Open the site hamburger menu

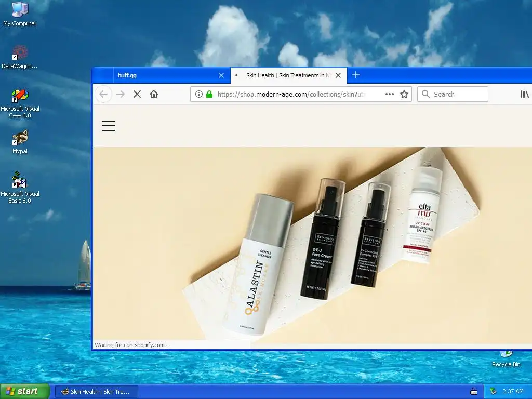109,126
